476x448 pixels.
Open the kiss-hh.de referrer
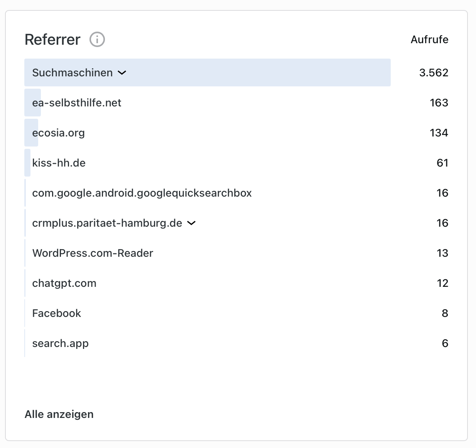click(59, 163)
